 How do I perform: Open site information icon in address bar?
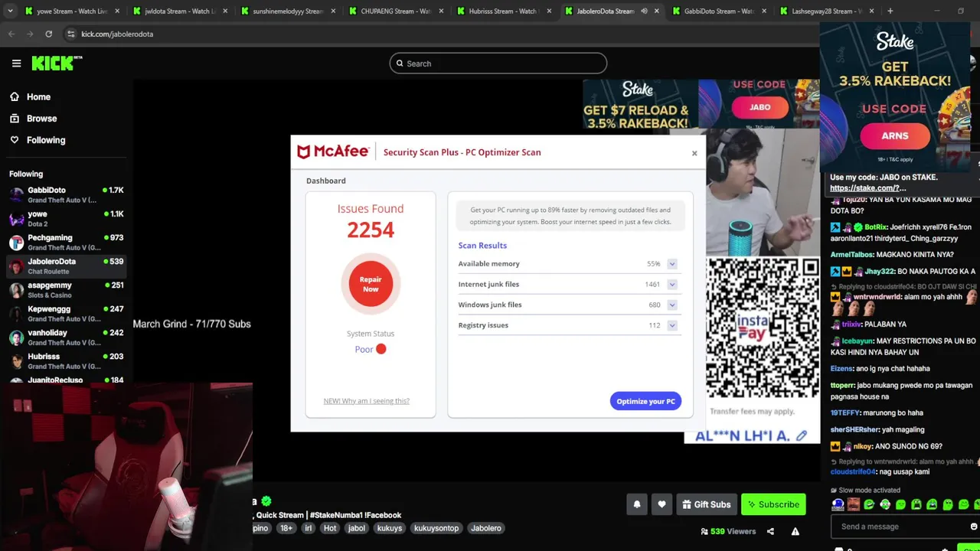pos(70,34)
